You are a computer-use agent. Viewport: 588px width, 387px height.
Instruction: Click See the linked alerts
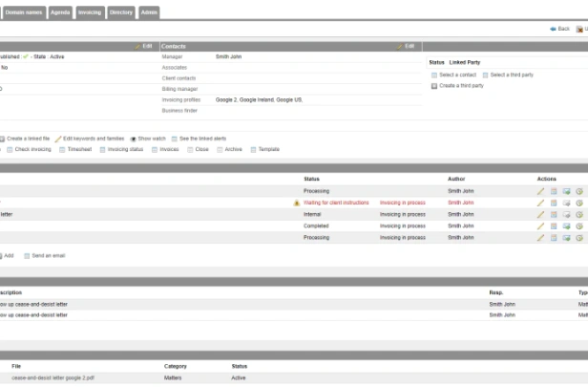[x=203, y=139]
